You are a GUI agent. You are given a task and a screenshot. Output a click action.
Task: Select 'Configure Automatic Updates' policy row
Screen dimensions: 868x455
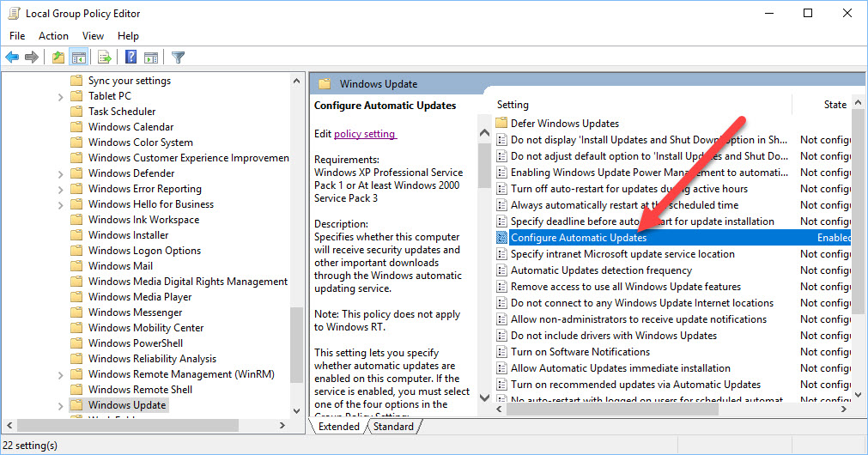tap(579, 238)
